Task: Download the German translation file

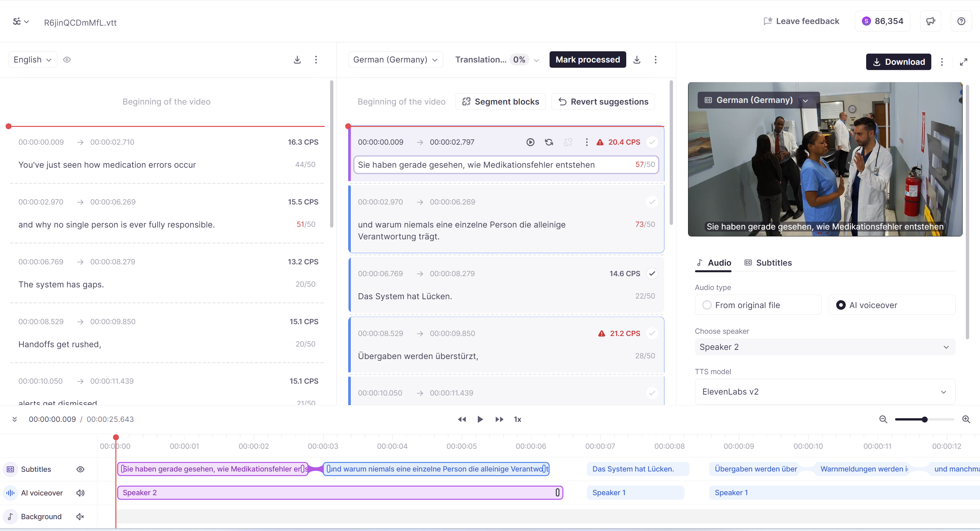Action: tap(637, 60)
